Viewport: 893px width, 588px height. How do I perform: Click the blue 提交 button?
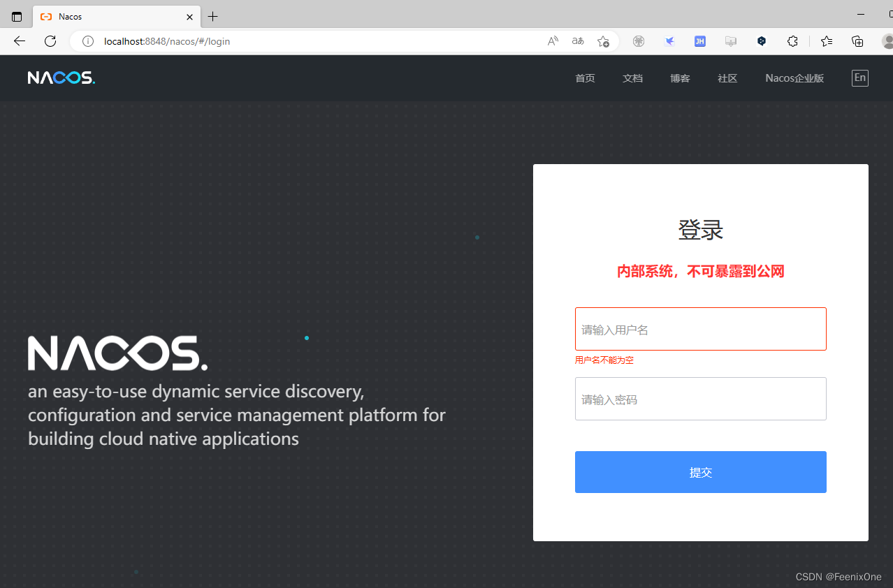pyautogui.click(x=701, y=472)
